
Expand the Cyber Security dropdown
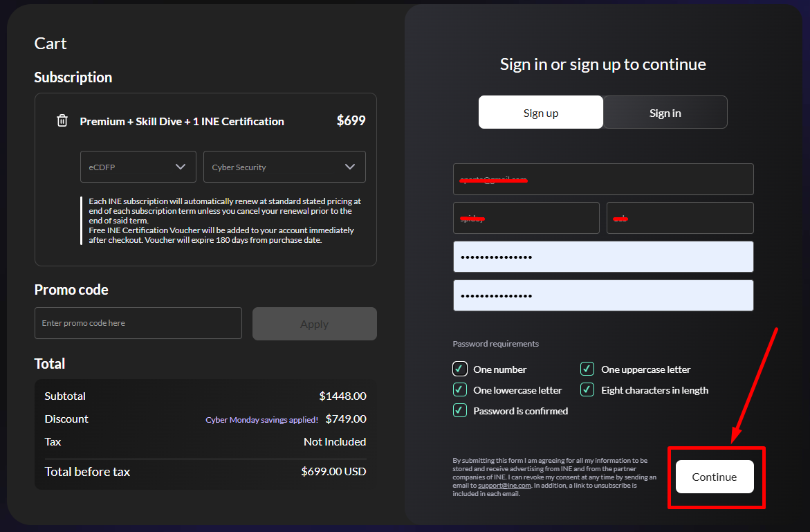284,167
